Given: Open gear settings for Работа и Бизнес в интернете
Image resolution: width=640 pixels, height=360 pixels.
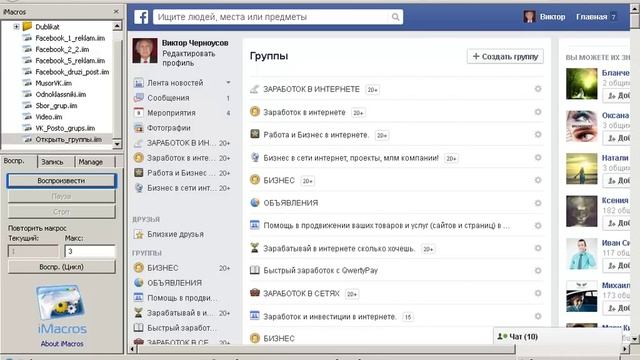Looking at the screenshot, I should [x=538, y=134].
